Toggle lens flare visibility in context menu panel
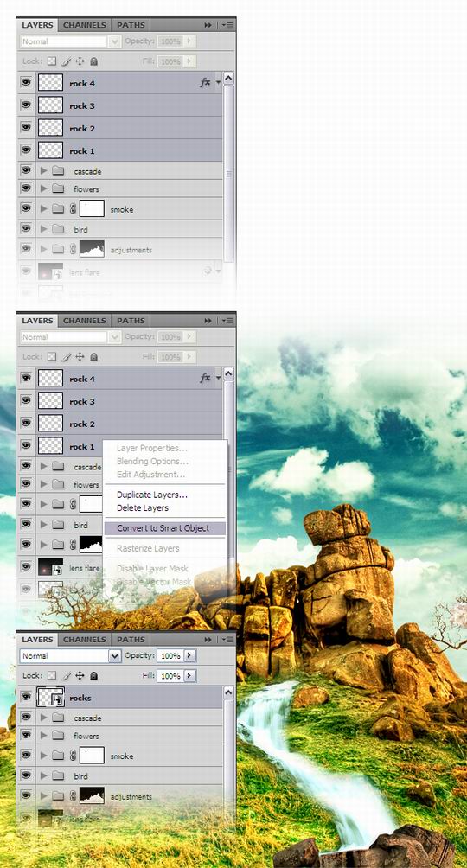This screenshot has width=467, height=868. click(26, 567)
